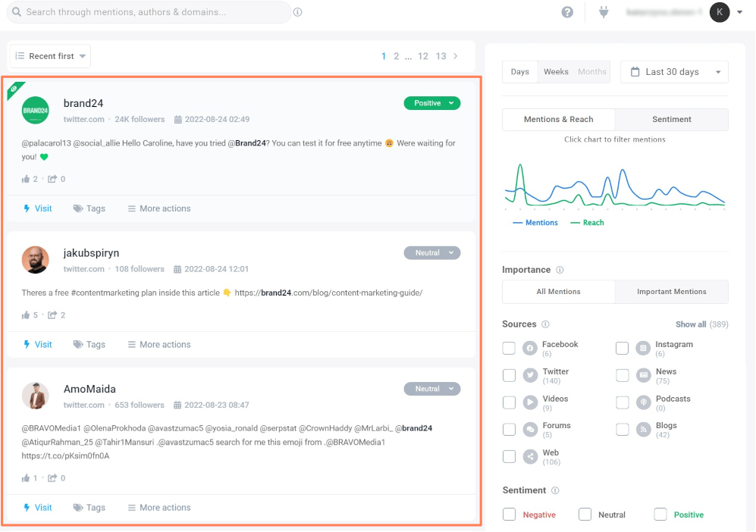Click the Importance info icon
756x532 pixels.
(560, 270)
